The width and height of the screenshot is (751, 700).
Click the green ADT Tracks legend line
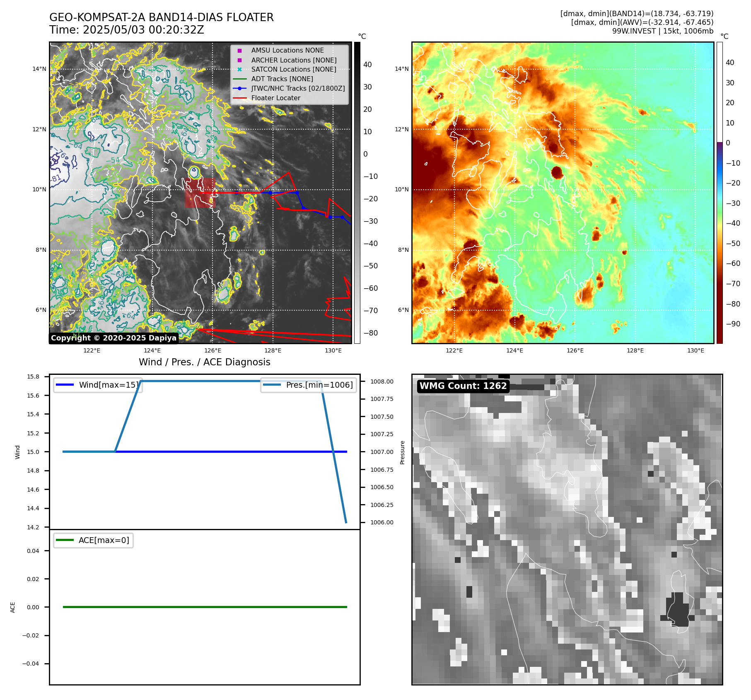point(239,79)
